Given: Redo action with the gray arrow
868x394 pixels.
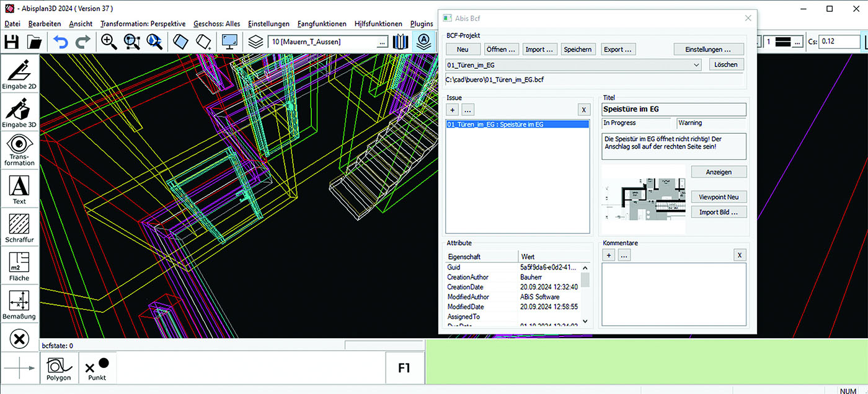Looking at the screenshot, I should (x=82, y=42).
